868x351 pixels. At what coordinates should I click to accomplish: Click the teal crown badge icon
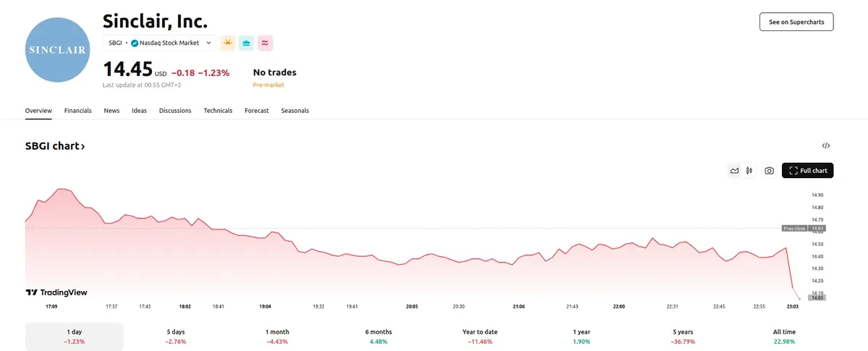pos(247,43)
